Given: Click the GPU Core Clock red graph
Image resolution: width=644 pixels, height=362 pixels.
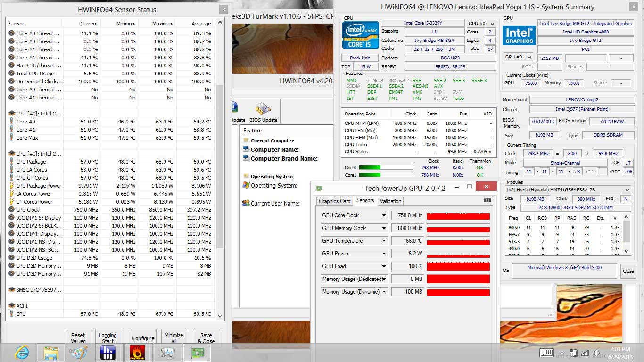Looking at the screenshot, I should [458, 215].
